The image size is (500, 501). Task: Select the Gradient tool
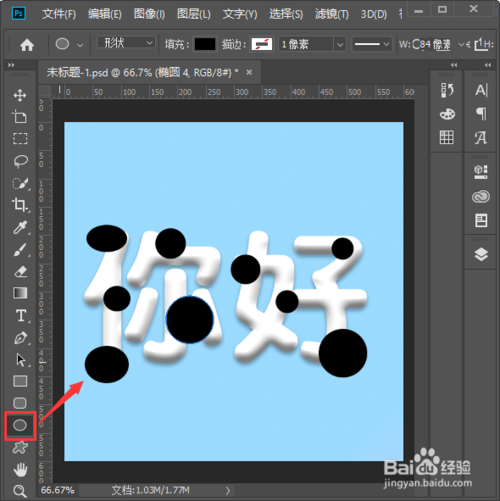point(20,293)
